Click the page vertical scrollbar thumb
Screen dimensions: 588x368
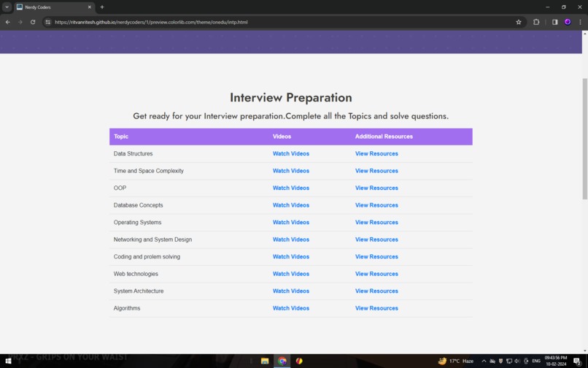pos(584,139)
